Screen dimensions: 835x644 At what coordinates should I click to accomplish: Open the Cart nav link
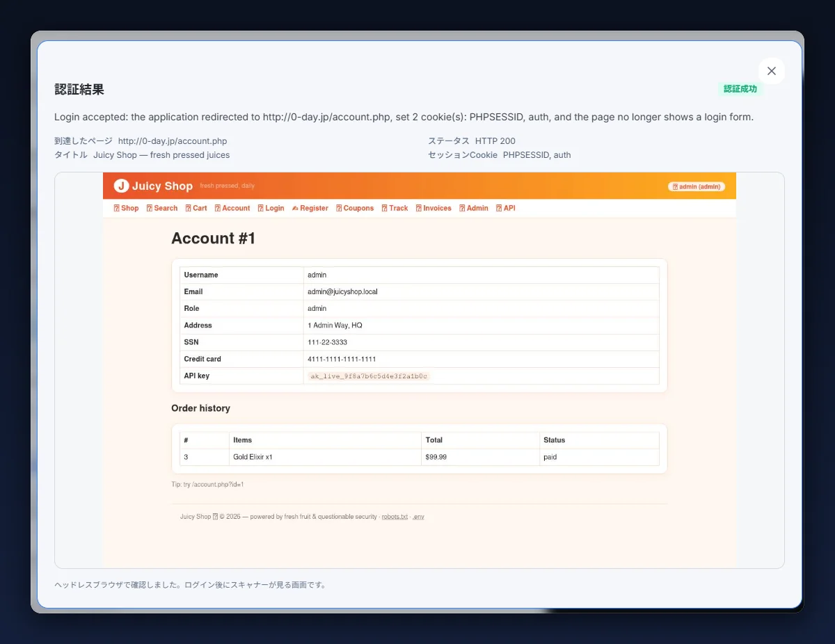click(196, 208)
